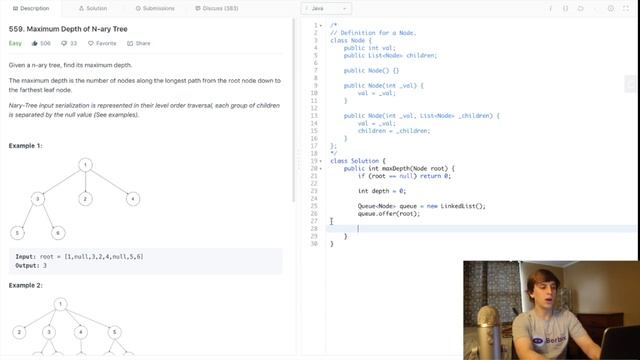This screenshot has width=640, height=360.
Task: Click the 'Queue<Node> queue = new LinkedList();' line
Action: [422, 206]
